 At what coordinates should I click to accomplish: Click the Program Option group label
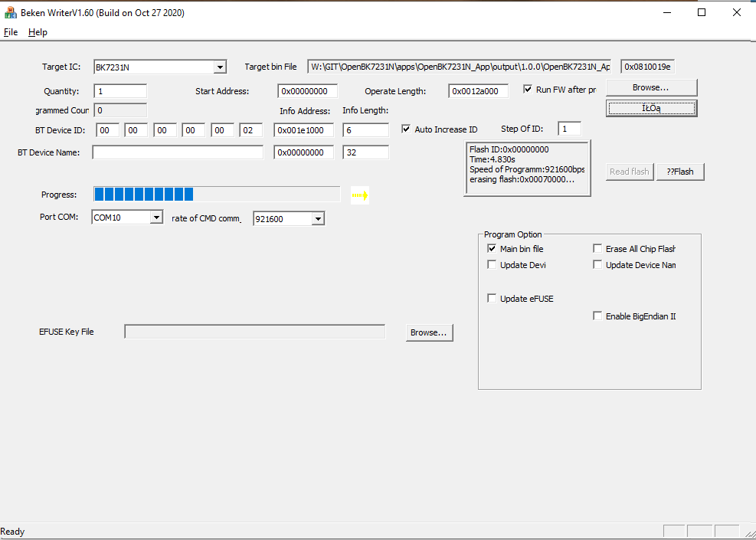point(513,234)
